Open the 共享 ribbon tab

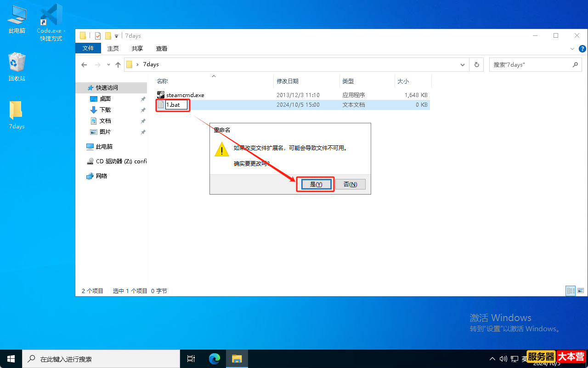(x=137, y=48)
